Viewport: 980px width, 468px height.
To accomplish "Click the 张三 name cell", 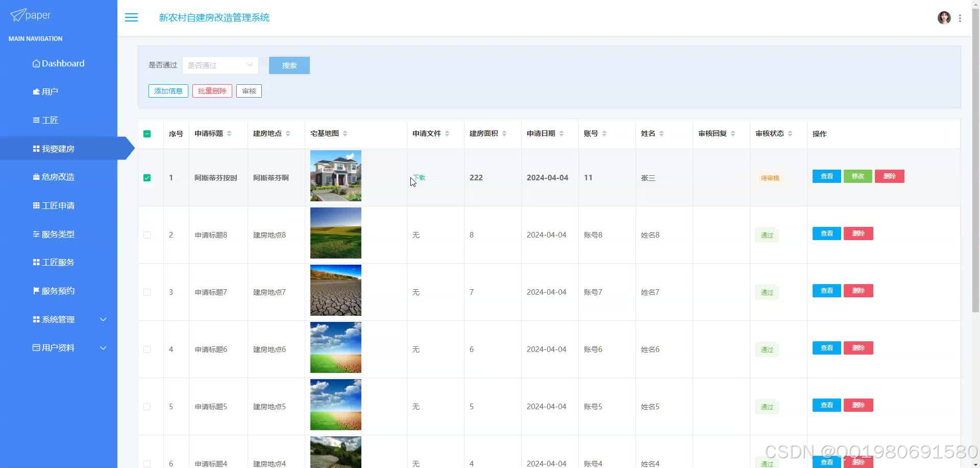I will pos(648,178).
